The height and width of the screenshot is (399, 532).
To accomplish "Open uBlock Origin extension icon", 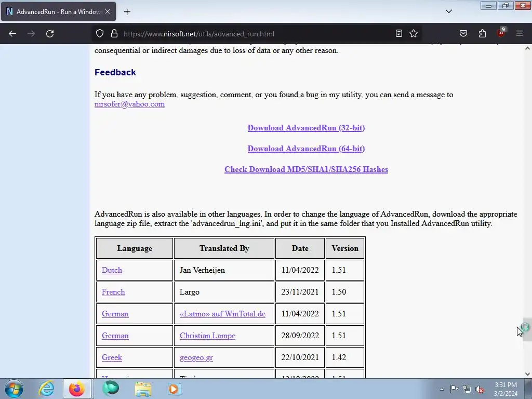I will (501, 33).
